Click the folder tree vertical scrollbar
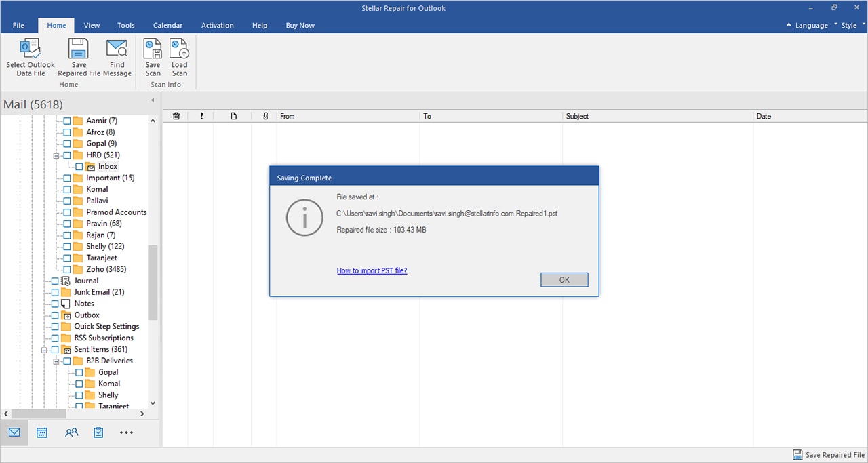Viewport: 868px width, 463px height. pyautogui.click(x=153, y=282)
